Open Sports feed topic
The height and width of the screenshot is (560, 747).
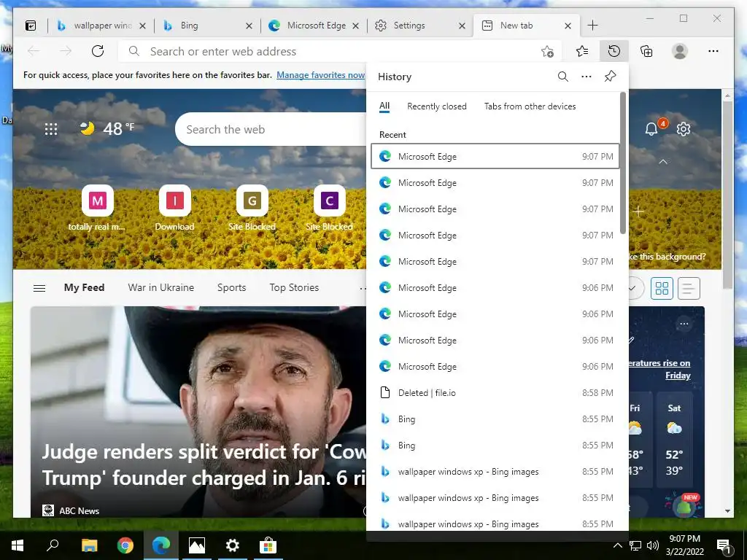coord(231,287)
